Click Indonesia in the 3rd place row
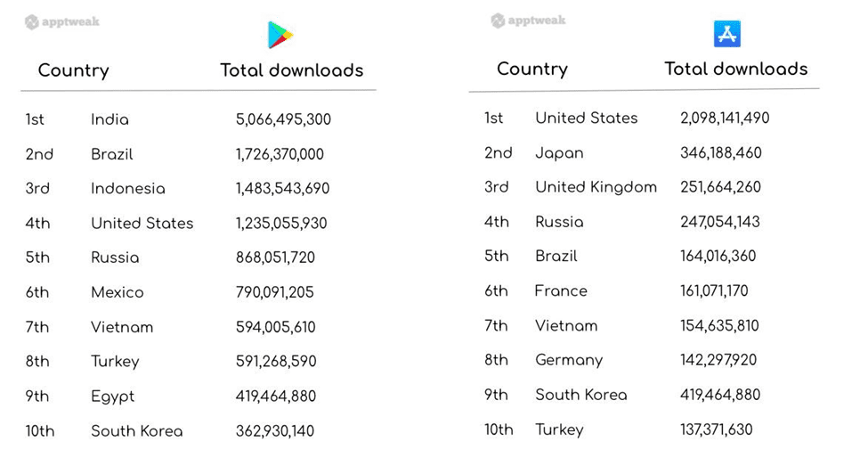Image resolution: width=868 pixels, height=466 pixels. pos(127,189)
